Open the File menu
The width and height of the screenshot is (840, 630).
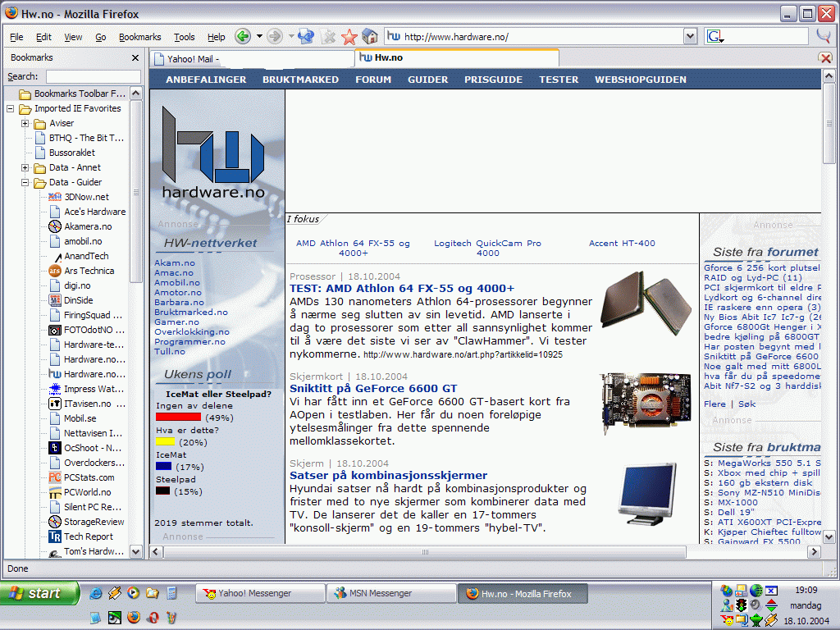tap(16, 37)
